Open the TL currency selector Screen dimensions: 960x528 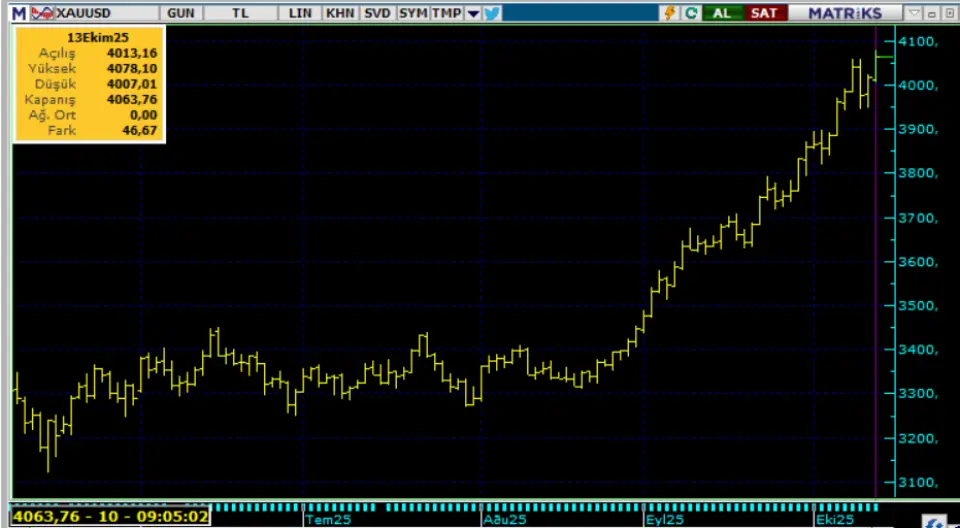(x=240, y=13)
